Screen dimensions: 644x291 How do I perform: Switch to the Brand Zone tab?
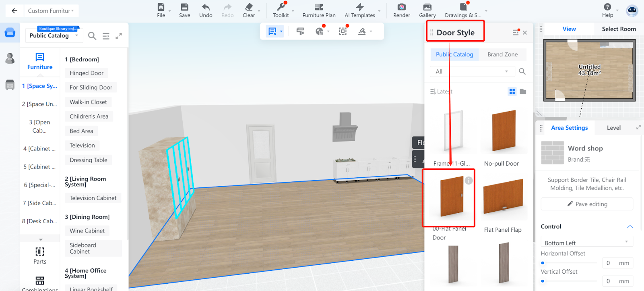502,54
